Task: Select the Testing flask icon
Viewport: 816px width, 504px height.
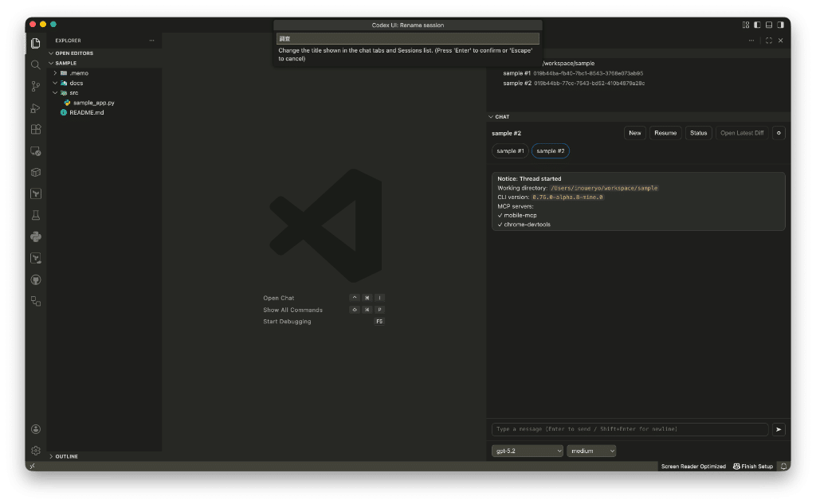Action: (x=35, y=214)
